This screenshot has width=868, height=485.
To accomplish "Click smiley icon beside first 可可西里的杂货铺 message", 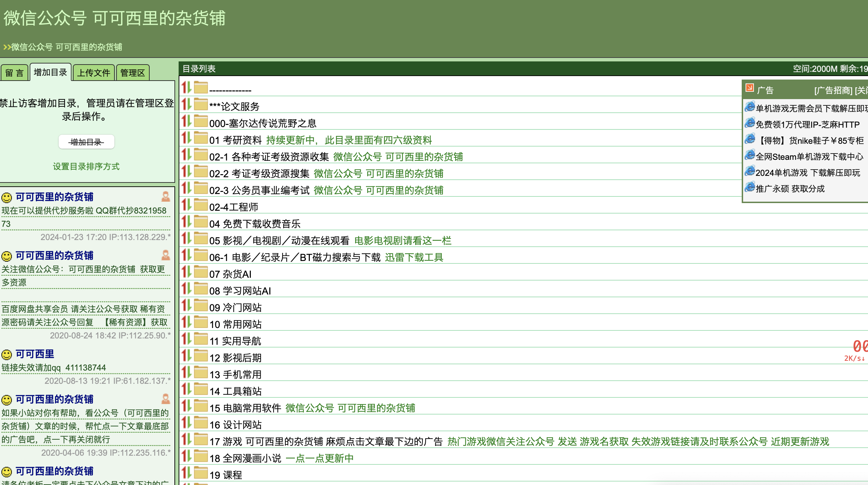I will tap(7, 197).
